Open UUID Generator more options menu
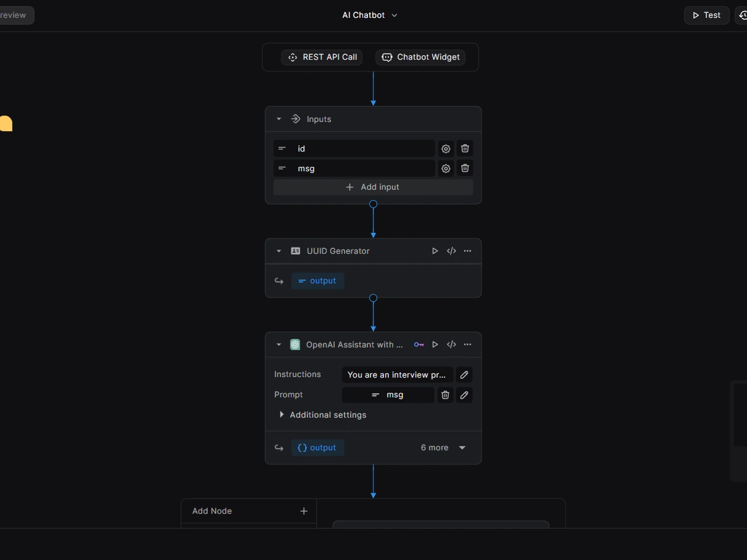The width and height of the screenshot is (747, 560). (x=468, y=251)
